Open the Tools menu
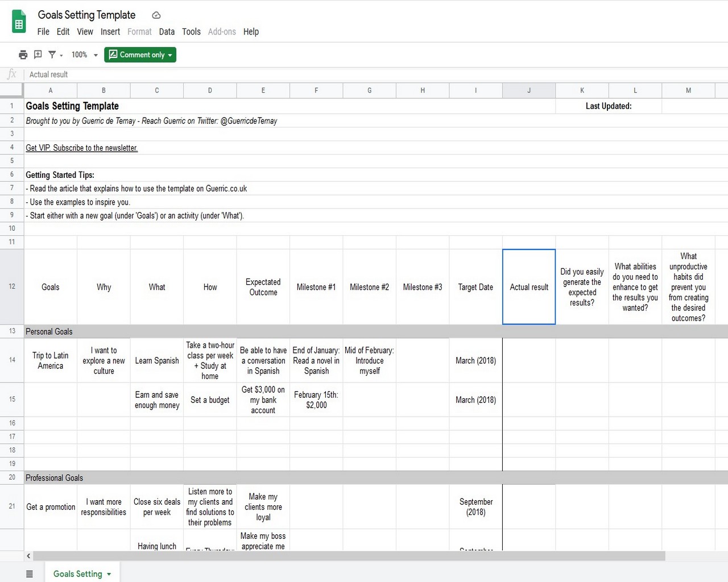Viewport: 728px width, 582px height. click(191, 32)
